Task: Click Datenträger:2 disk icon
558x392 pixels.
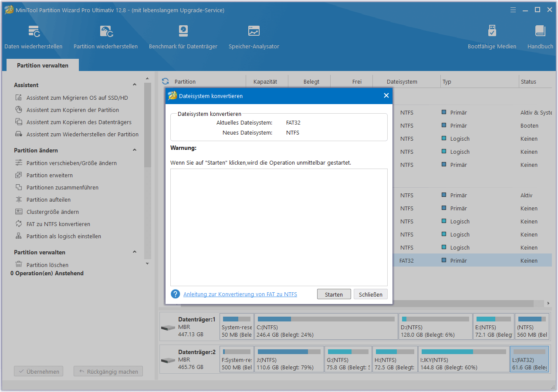Action: [168, 361]
